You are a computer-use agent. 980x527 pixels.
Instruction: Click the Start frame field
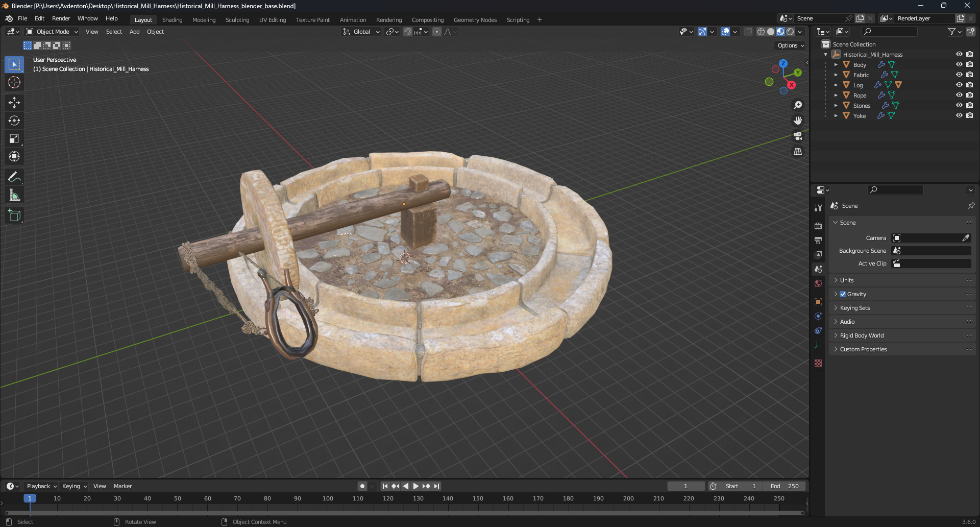740,486
